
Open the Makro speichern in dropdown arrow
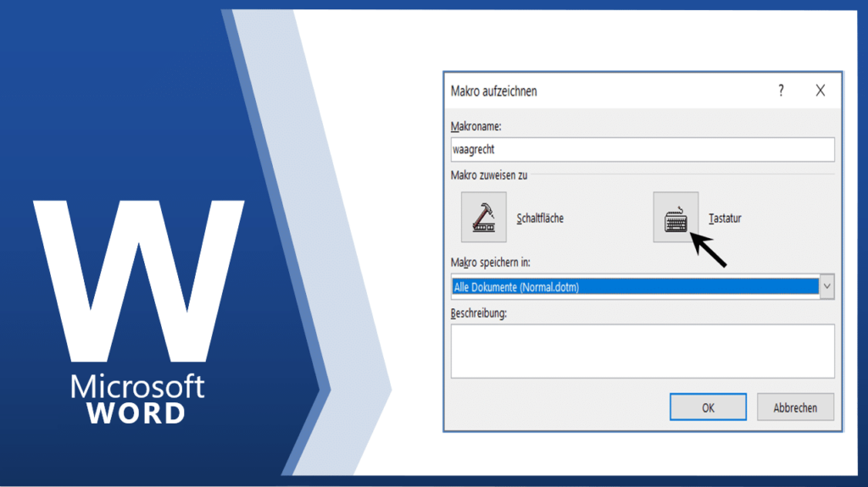pyautogui.click(x=827, y=286)
